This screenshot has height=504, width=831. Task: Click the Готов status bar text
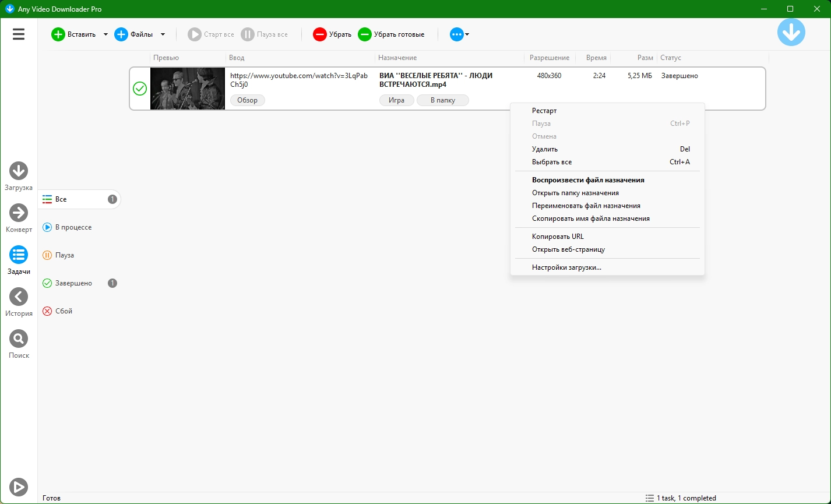click(x=51, y=498)
